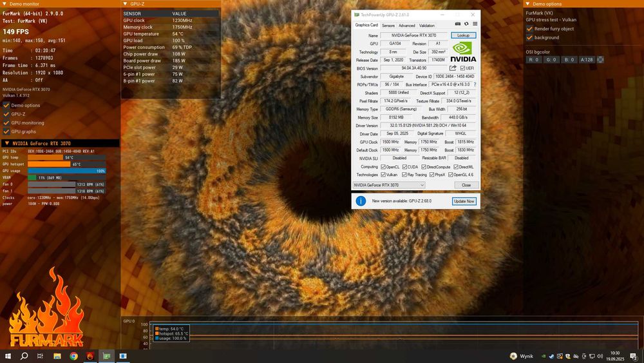Collapse the GPU-Z overlay panel
Screen dimensions: 644x363
point(125,4)
